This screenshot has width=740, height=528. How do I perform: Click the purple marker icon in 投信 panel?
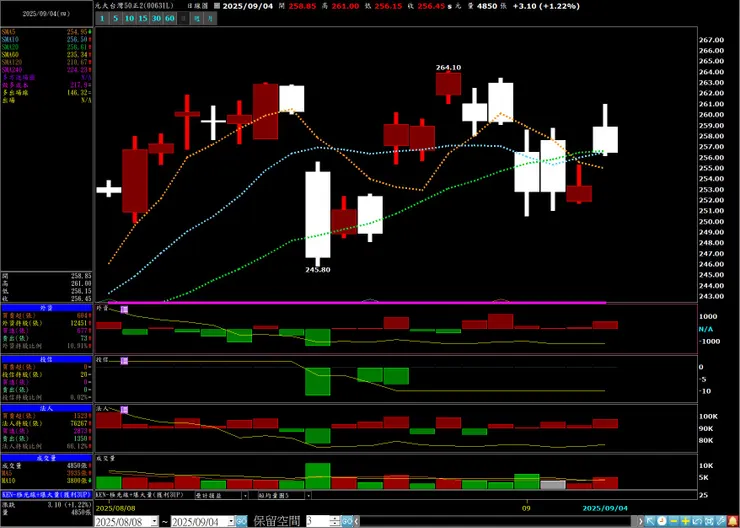124,361
